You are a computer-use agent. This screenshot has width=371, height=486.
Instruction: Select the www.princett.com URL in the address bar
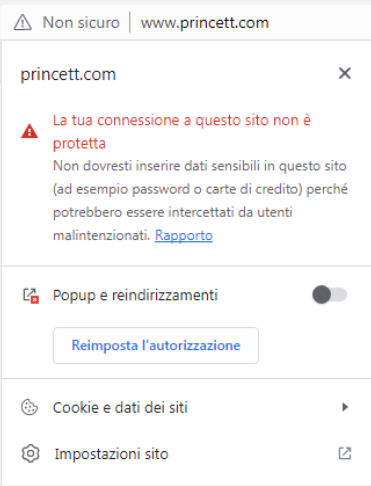coord(205,23)
